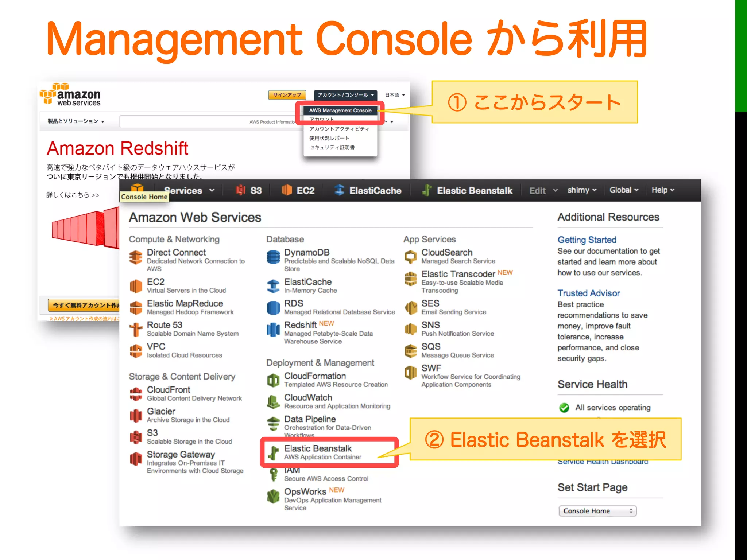Click the Elastic Transcoder icon

(x=411, y=279)
